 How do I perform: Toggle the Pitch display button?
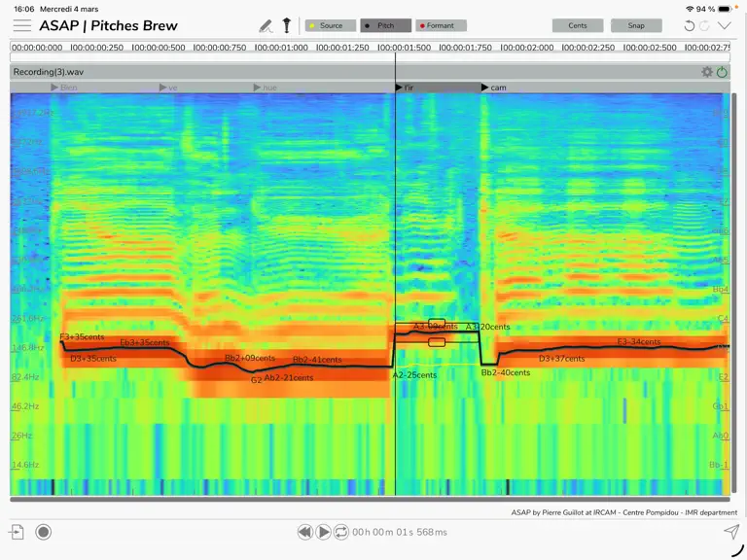(x=385, y=25)
